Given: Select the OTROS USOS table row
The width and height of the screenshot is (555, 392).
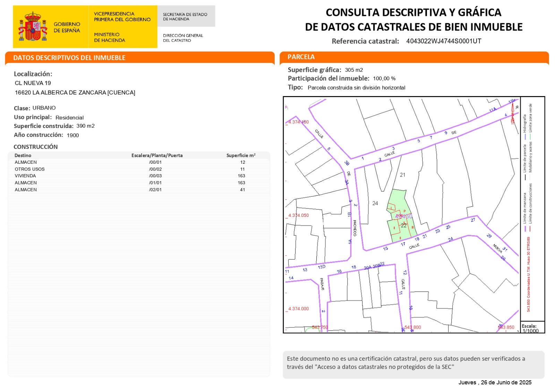Looking at the screenshot, I should (139, 169).
